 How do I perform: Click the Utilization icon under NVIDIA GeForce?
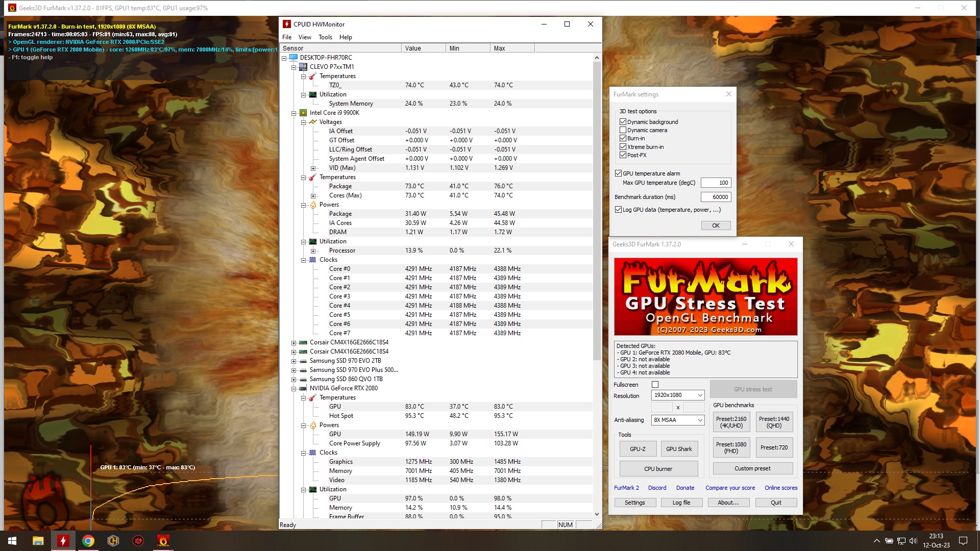[313, 489]
